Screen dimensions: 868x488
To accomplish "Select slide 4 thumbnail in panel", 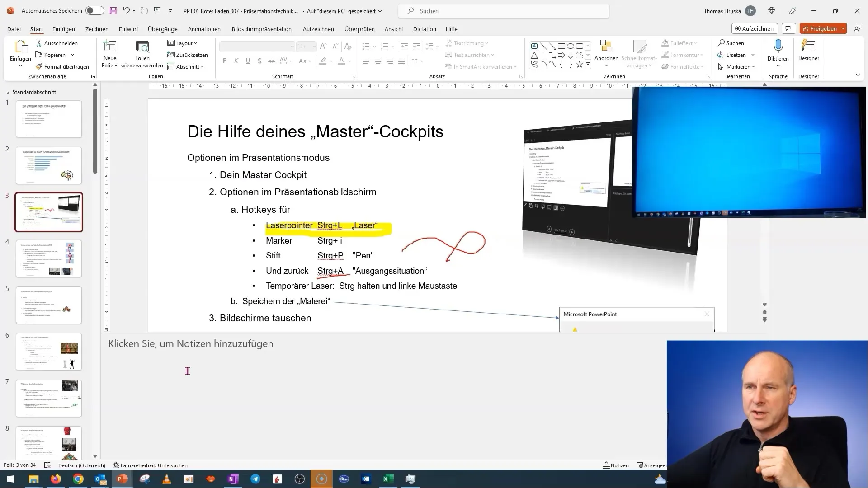I will [48, 258].
